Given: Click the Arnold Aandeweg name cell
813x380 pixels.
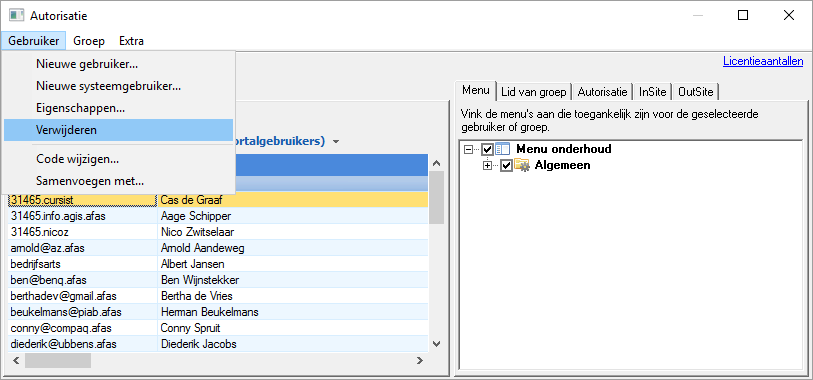Looking at the screenshot, I should pos(293,248).
